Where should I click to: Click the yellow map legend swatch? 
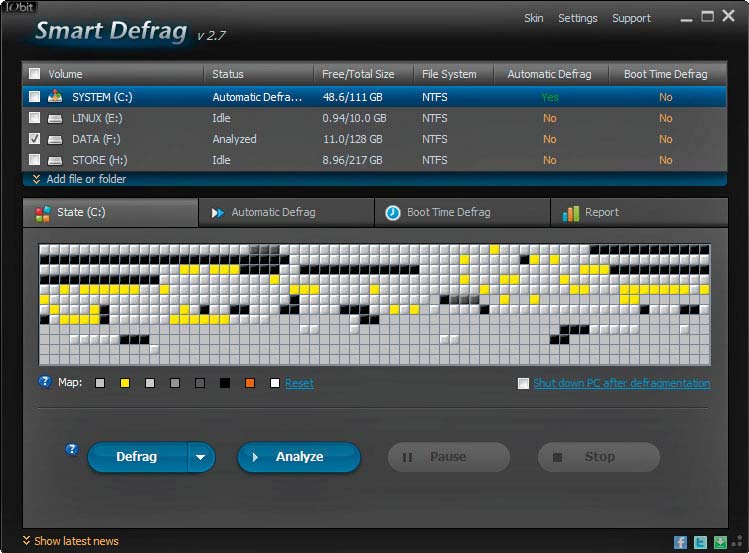point(125,383)
